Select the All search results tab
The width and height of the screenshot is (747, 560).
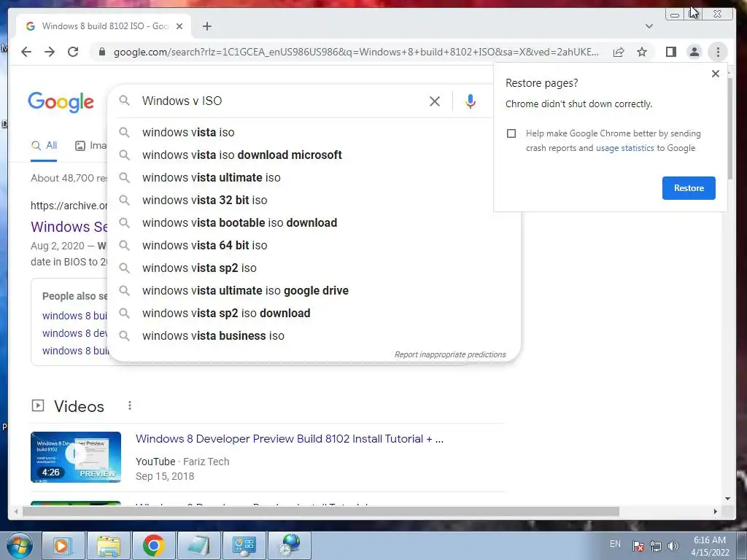44,146
